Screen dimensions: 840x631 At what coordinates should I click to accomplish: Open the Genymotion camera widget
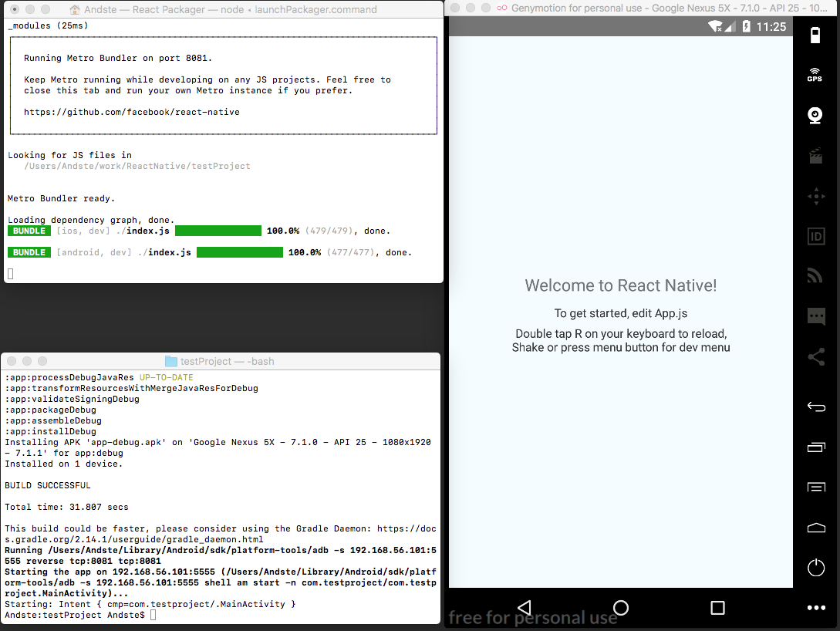coord(815,116)
